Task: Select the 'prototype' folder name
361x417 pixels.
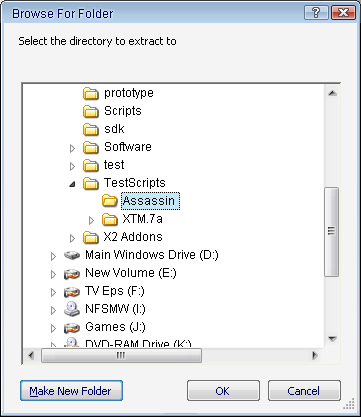Action: (129, 93)
